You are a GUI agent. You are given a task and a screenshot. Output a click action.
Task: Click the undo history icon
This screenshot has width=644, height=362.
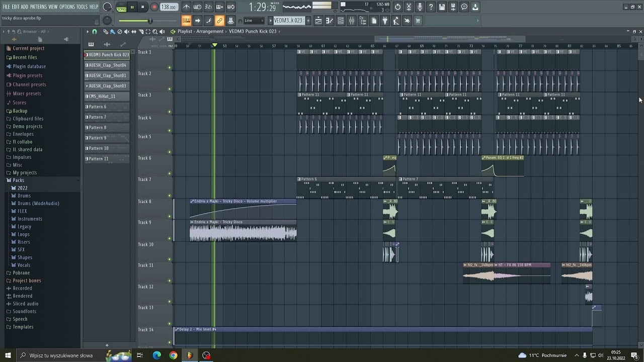[x=398, y=7]
